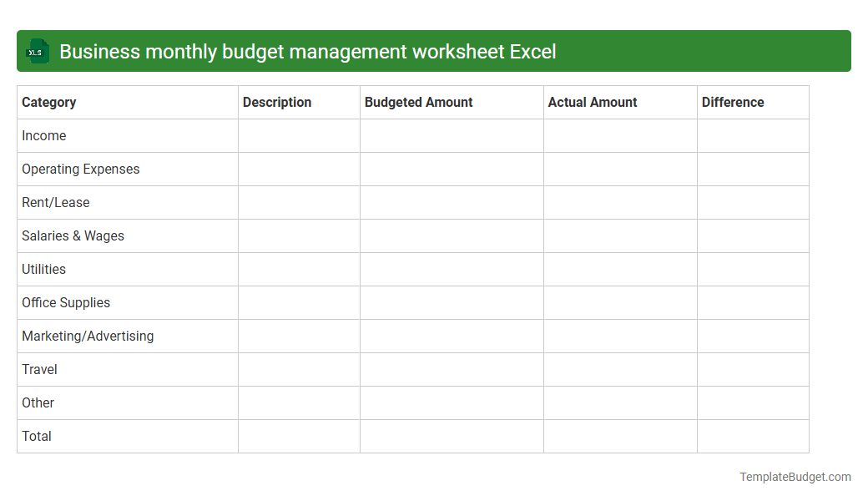Select the Office Supplies row label

66,302
